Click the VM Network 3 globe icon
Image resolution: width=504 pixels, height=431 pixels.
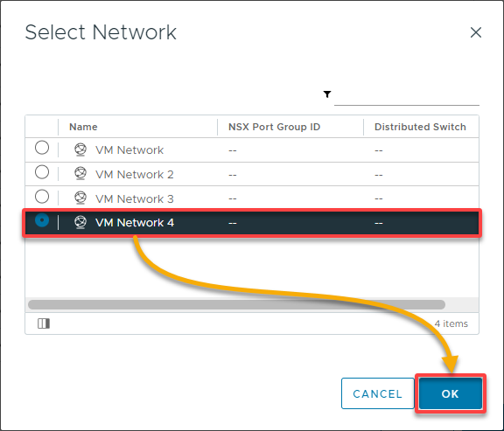coord(80,198)
